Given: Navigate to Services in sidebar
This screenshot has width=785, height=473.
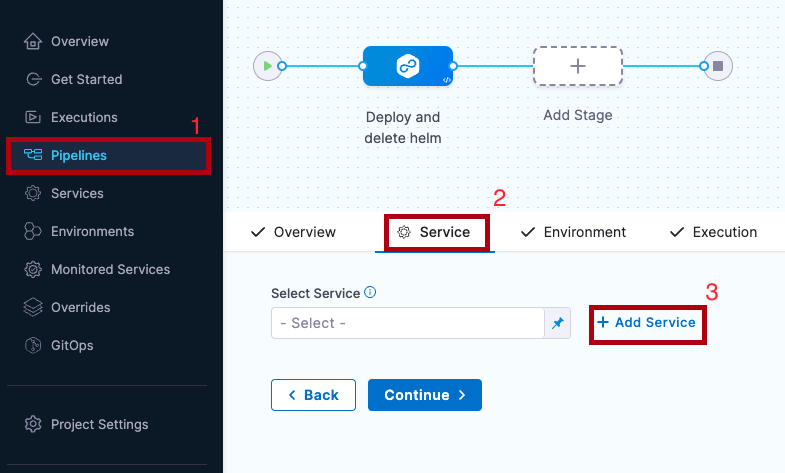Looking at the screenshot, I should tap(77, 193).
